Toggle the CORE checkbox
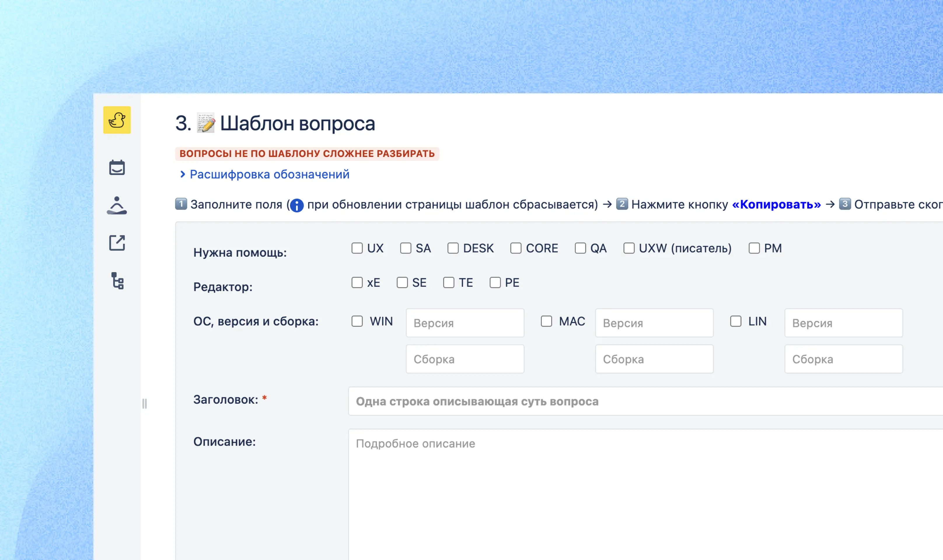The width and height of the screenshot is (943, 560). [516, 248]
